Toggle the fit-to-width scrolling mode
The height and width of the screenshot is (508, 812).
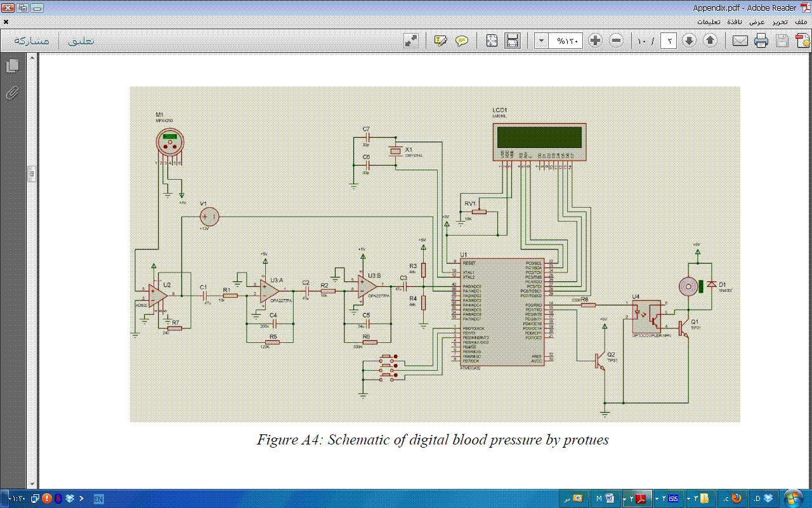pos(513,41)
